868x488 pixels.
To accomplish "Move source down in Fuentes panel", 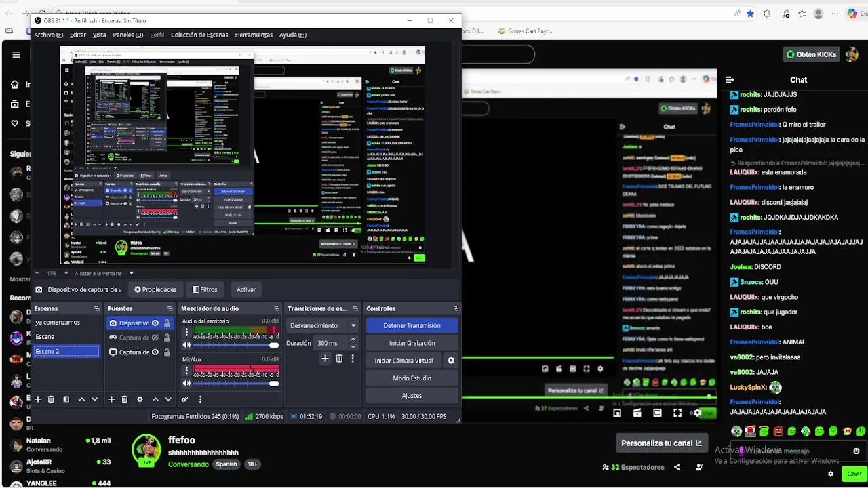I will click(x=168, y=399).
